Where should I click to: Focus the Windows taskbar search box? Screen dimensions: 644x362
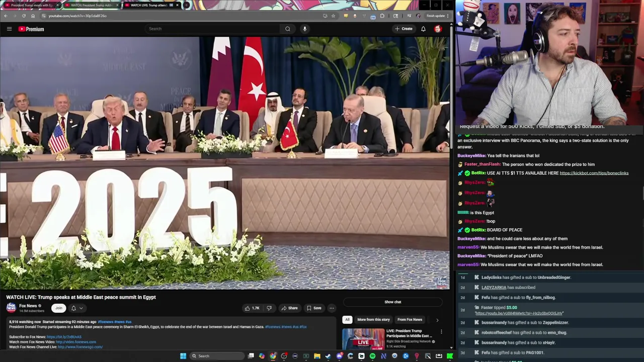click(217, 356)
